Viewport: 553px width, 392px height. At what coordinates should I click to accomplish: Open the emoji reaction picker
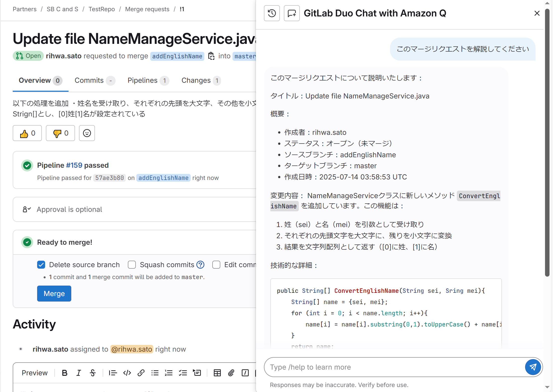pyautogui.click(x=87, y=133)
